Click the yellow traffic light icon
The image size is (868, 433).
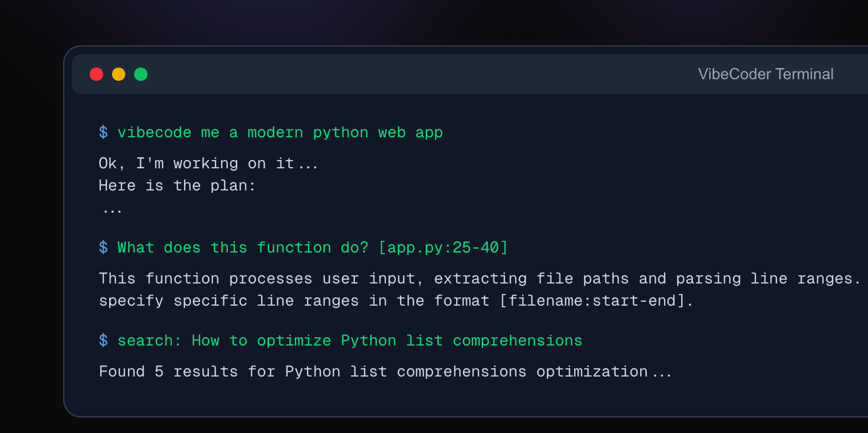pyautogui.click(x=119, y=74)
